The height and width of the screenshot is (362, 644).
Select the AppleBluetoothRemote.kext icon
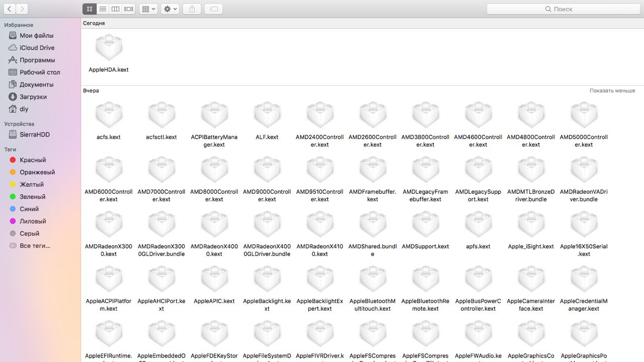(426, 279)
